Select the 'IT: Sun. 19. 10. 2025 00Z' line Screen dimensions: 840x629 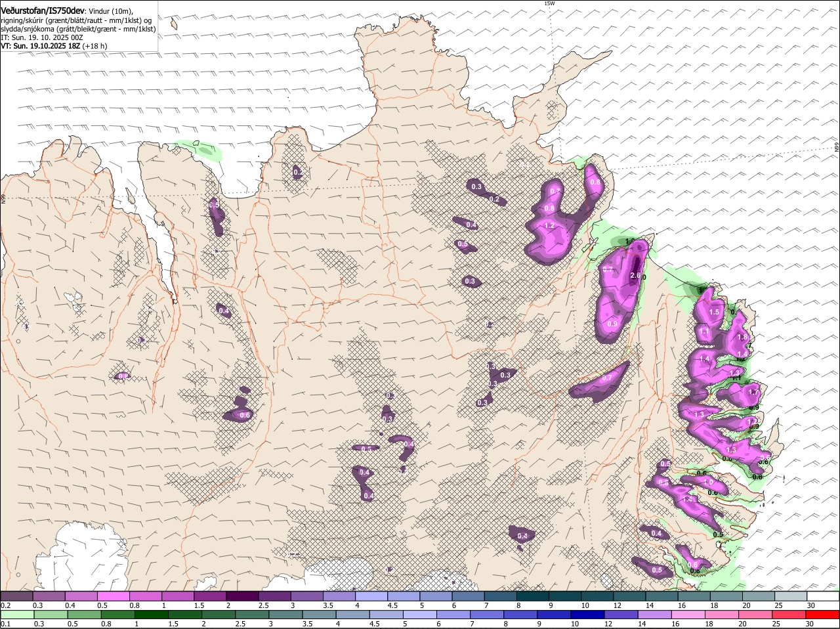[42, 37]
